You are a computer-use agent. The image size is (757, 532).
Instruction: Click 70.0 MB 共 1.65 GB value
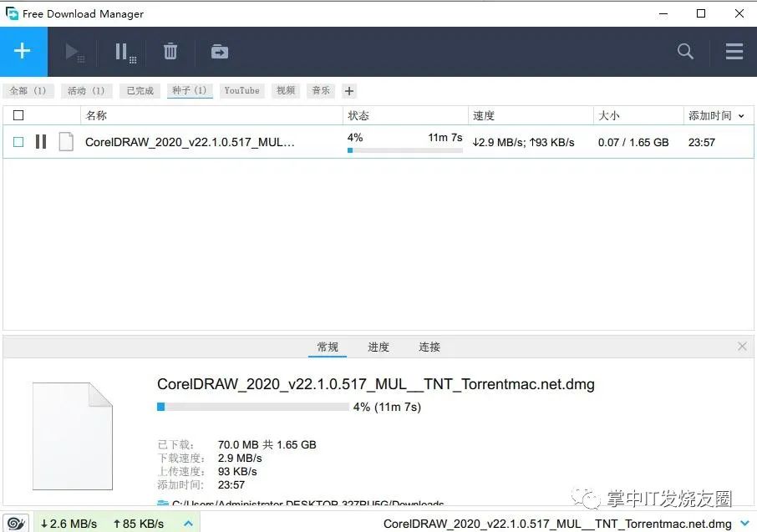point(267,444)
